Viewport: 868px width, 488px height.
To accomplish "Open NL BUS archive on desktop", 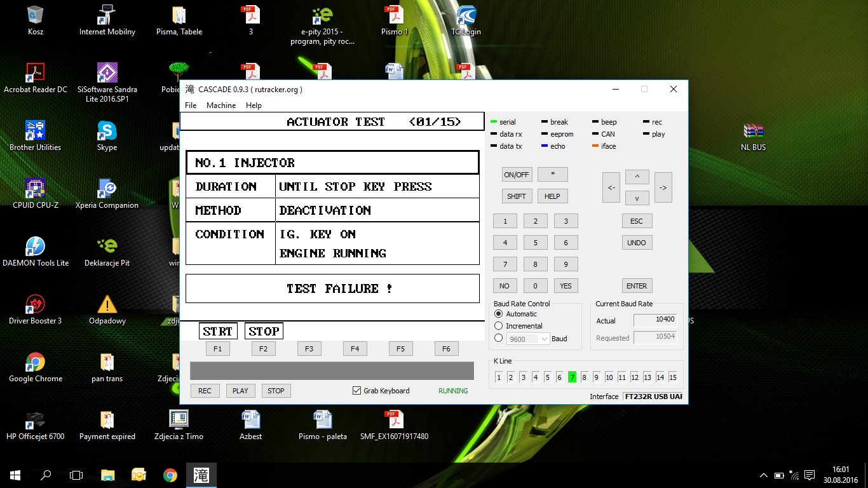I will point(754,136).
